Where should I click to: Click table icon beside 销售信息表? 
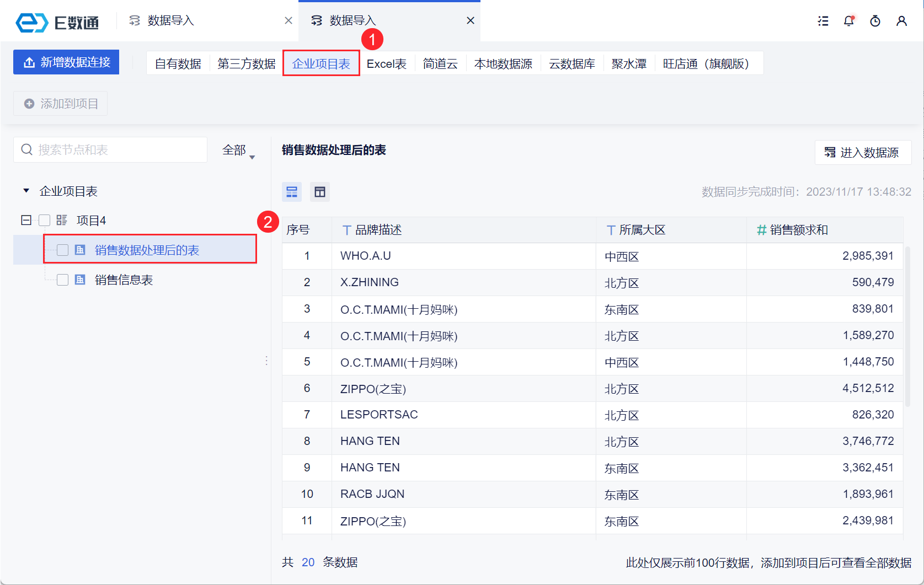[x=80, y=280]
